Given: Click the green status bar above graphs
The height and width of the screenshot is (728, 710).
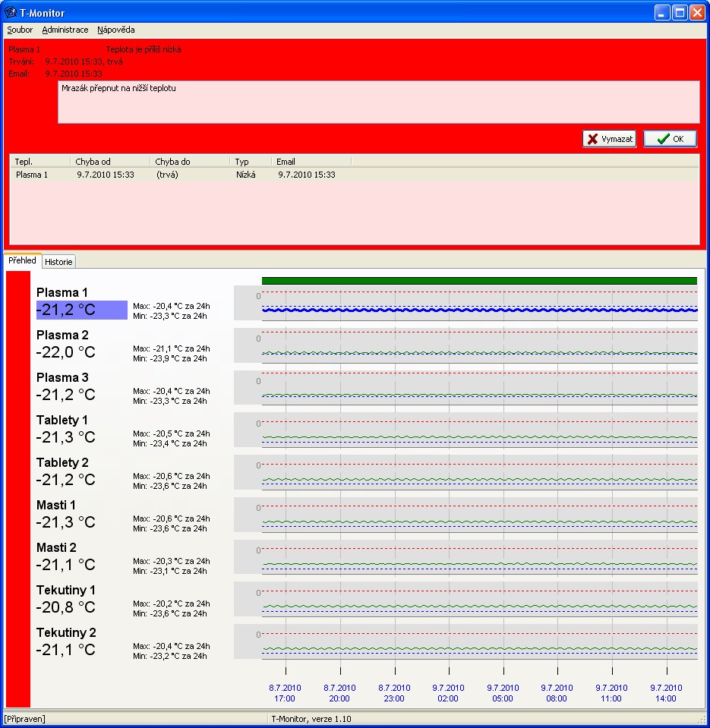Looking at the screenshot, I should click(x=479, y=281).
